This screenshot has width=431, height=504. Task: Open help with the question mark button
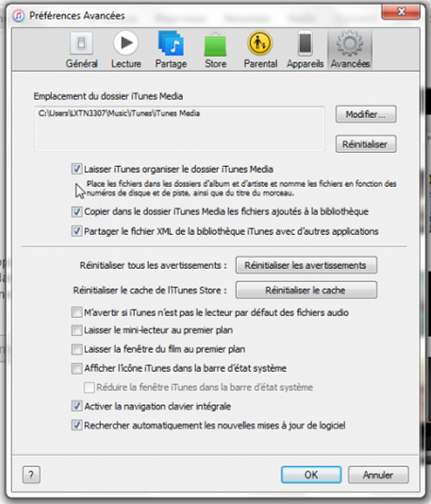pos(31,475)
